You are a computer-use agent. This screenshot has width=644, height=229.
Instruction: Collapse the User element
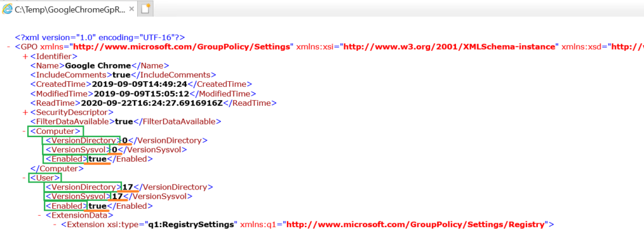point(24,177)
